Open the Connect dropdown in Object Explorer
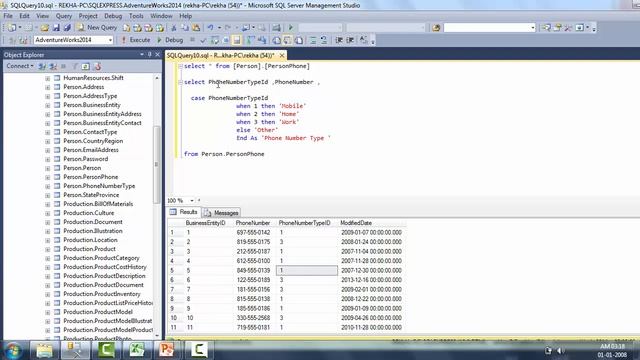Viewport: 640px width, 360px height. [19, 66]
